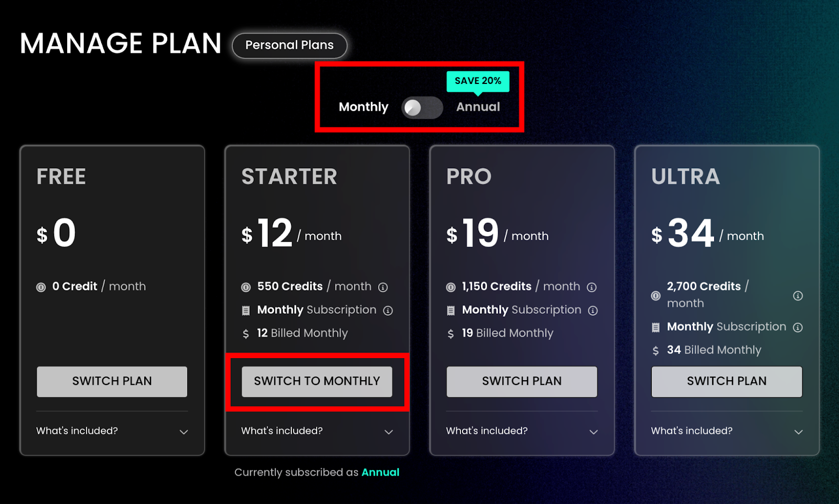The width and height of the screenshot is (839, 504).
Task: Click the info icon beside Pro's 1,150 Credits
Action: click(x=593, y=287)
